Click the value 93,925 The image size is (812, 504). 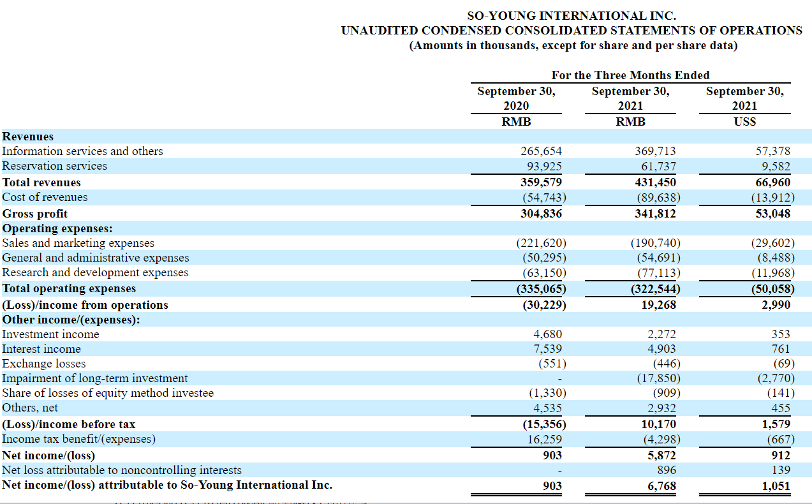point(544,166)
